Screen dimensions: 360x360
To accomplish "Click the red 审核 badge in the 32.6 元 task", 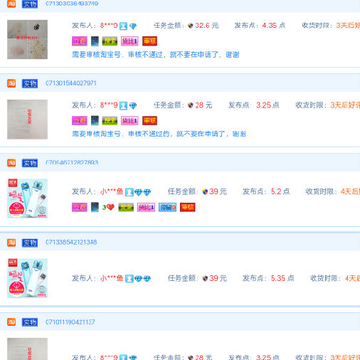I will pyautogui.click(x=150, y=41).
